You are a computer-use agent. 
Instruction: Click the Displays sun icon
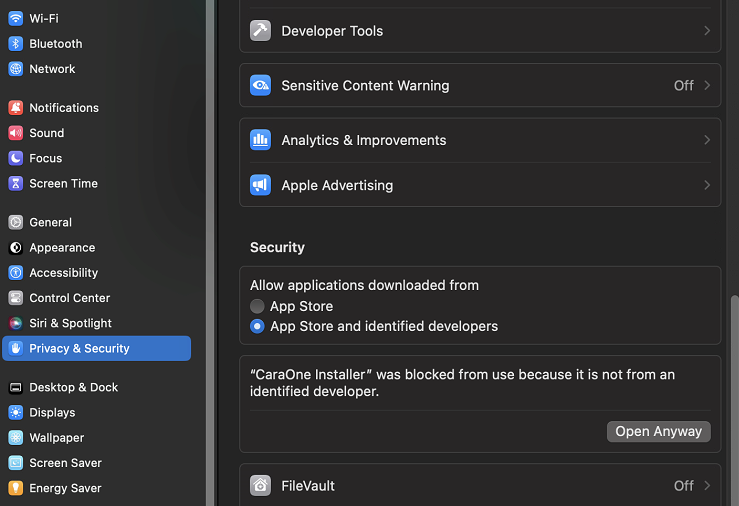pyautogui.click(x=16, y=412)
